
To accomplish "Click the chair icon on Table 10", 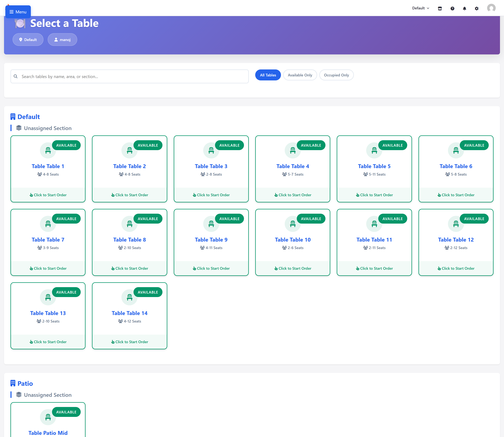I will (293, 224).
